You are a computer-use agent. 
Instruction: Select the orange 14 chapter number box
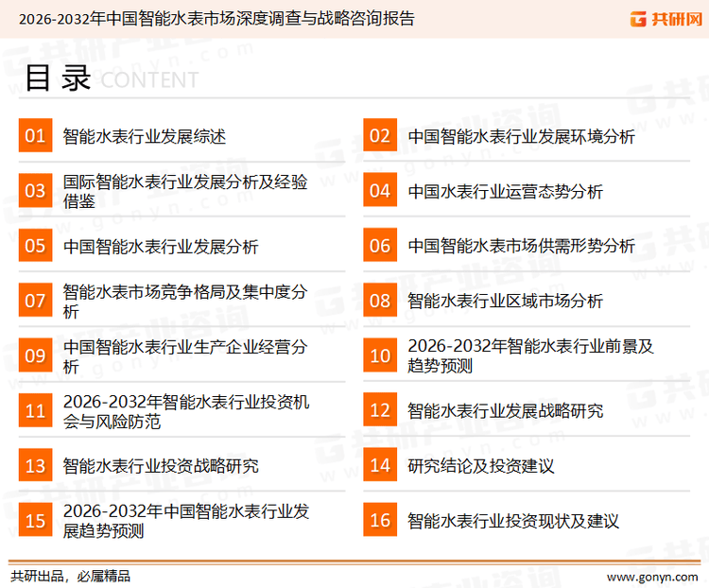pos(380,465)
